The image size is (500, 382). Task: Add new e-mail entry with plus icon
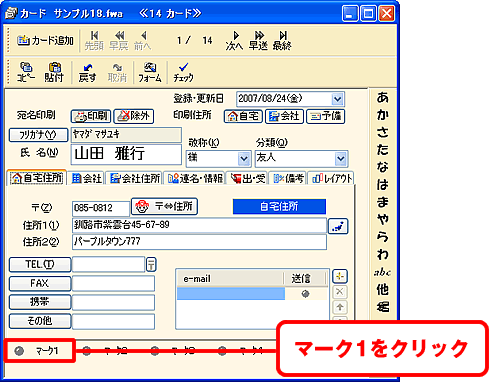[340, 276]
